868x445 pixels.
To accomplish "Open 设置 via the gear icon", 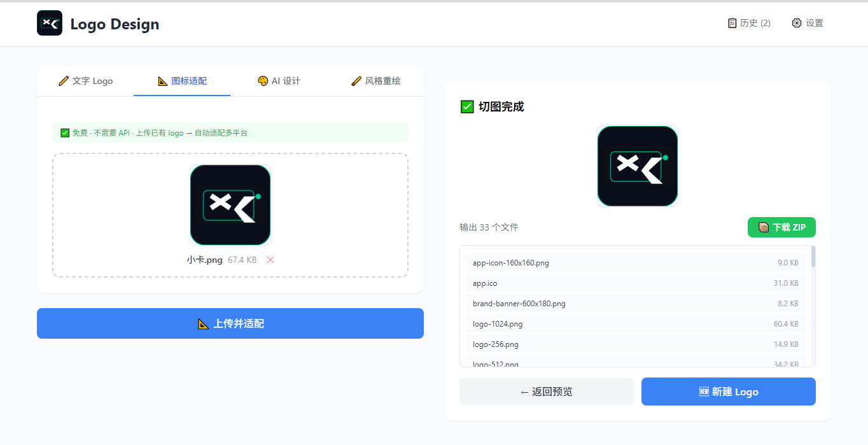I will (797, 23).
